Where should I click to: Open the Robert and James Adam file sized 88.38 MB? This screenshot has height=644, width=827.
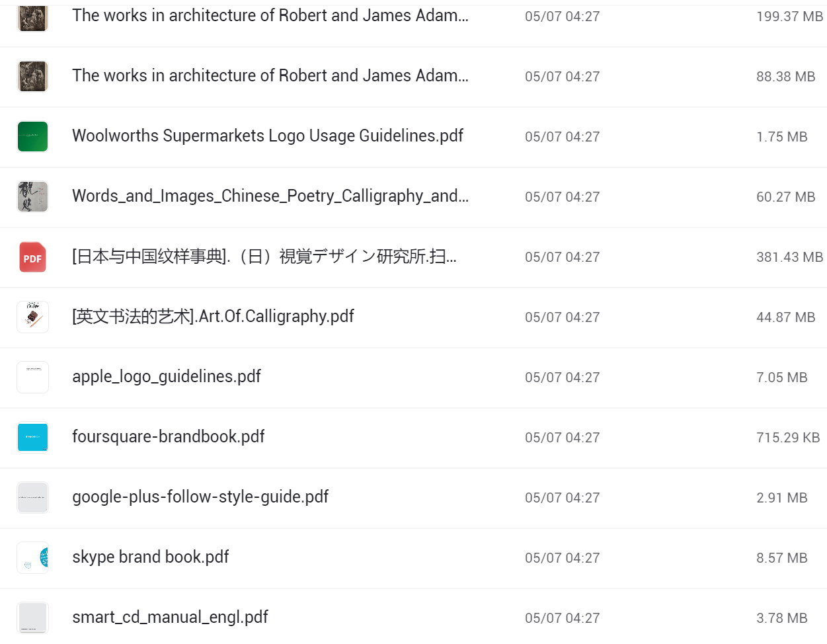[x=270, y=76]
